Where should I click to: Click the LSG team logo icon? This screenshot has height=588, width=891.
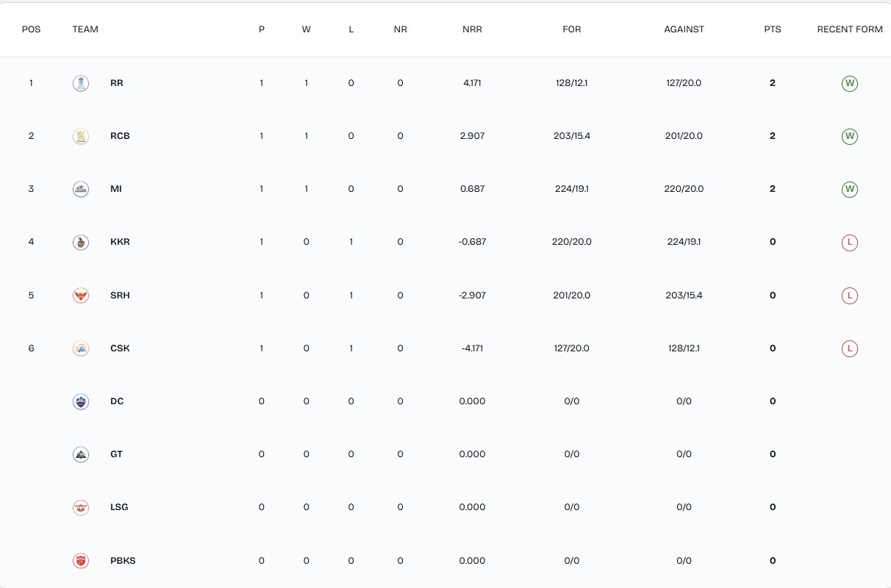[81, 507]
